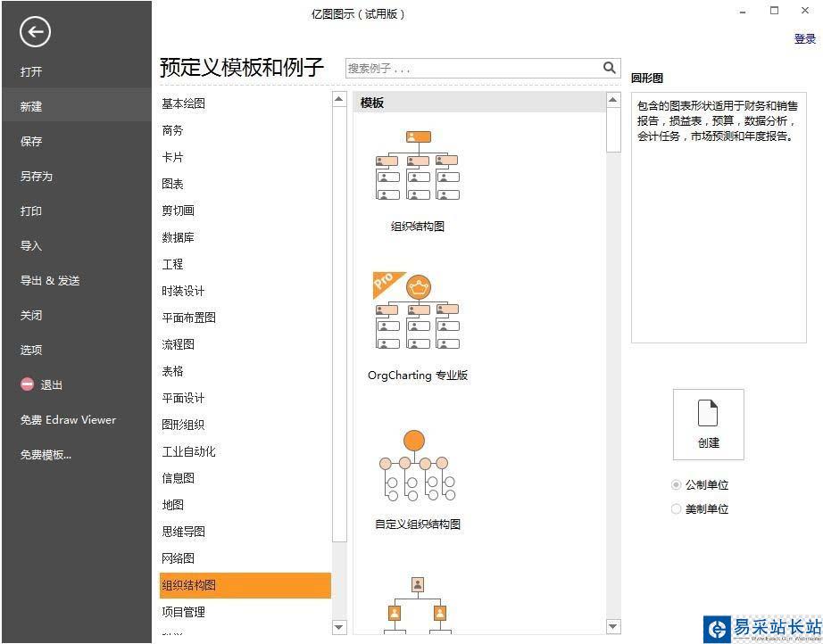
Task: Minimize the 亿图图示 window
Action: 743,12
